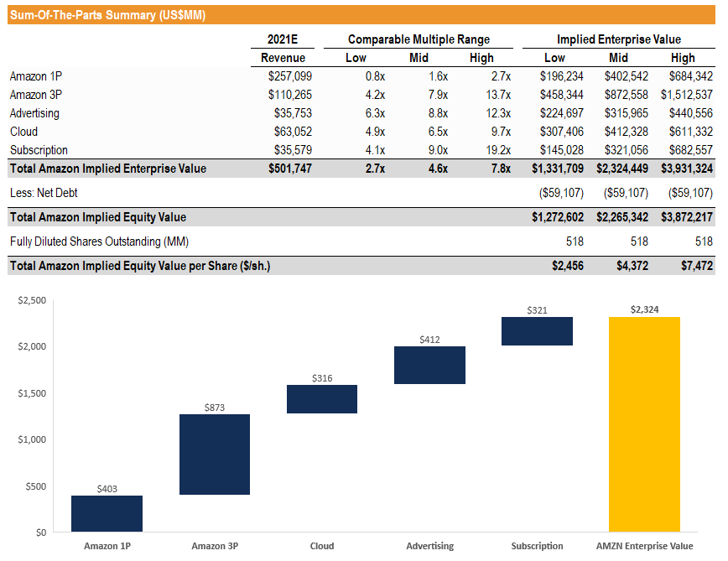This screenshot has width=728, height=561.
Task: Click Advertising mid multiple 8.8x
Action: 438,113
